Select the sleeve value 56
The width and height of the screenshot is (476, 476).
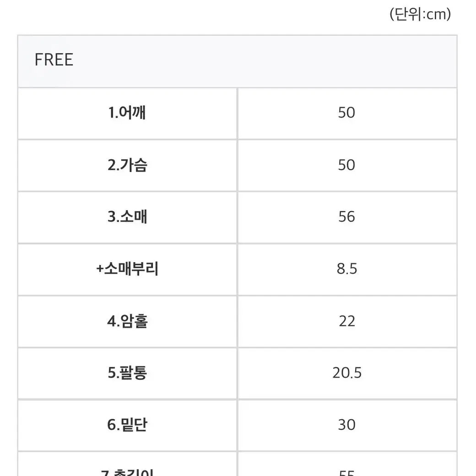(x=346, y=217)
